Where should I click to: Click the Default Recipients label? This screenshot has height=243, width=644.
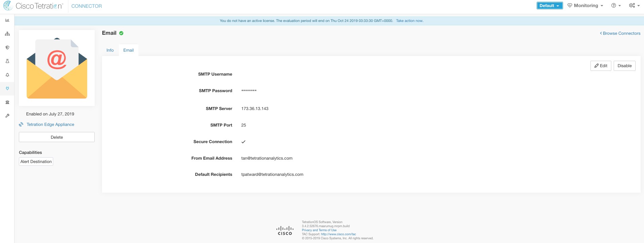click(214, 174)
